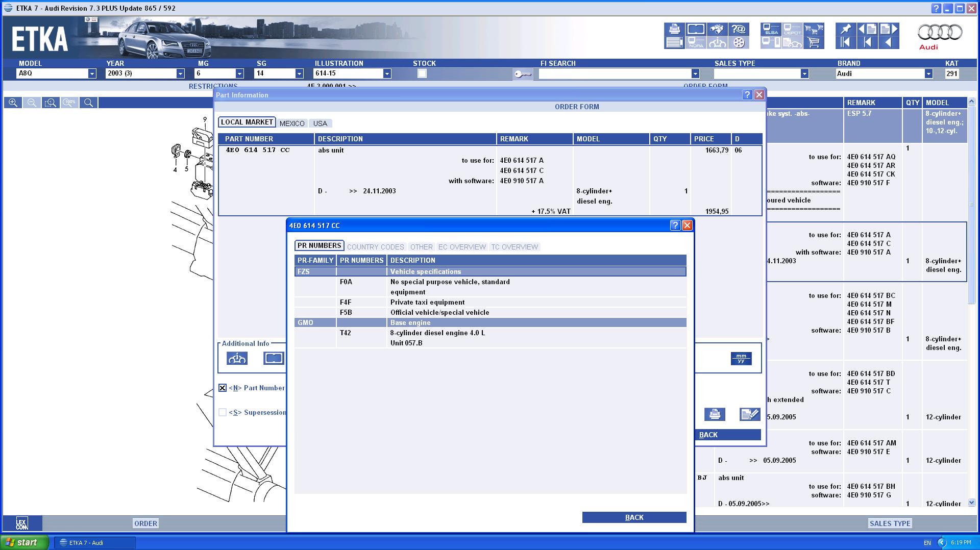Go to next page document icon

click(x=889, y=29)
